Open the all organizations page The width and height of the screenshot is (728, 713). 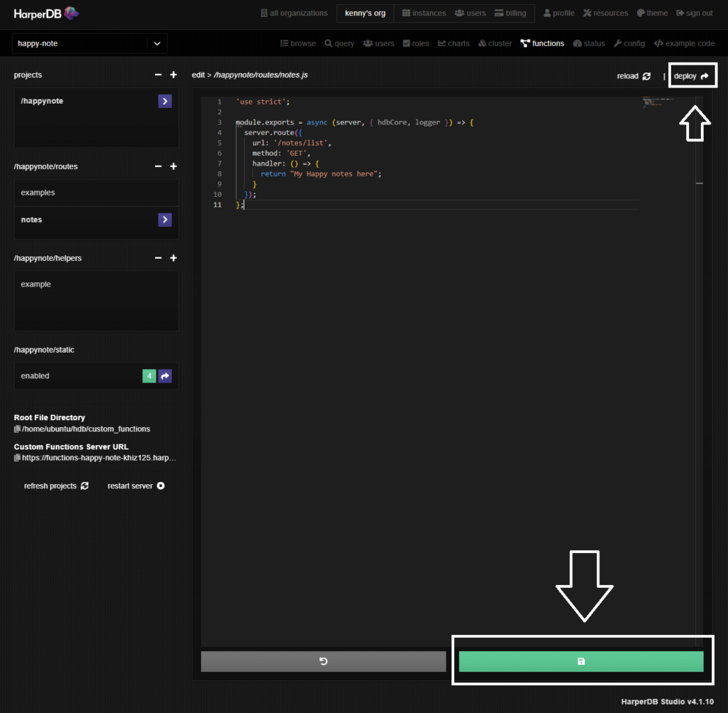tap(294, 13)
